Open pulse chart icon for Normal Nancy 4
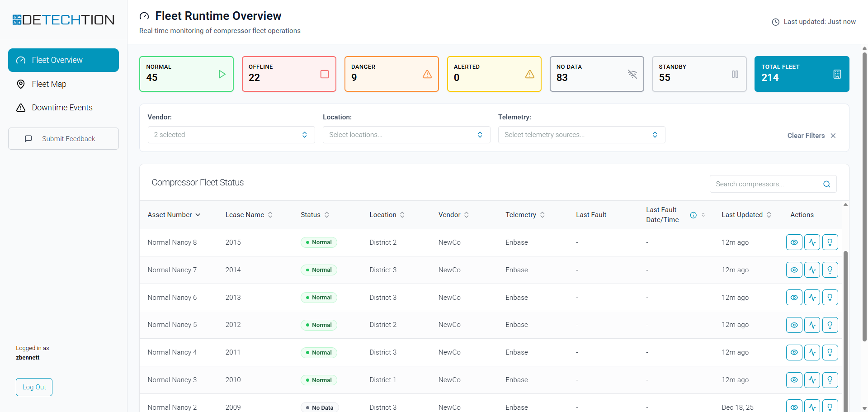Image resolution: width=868 pixels, height=412 pixels. 812,352
